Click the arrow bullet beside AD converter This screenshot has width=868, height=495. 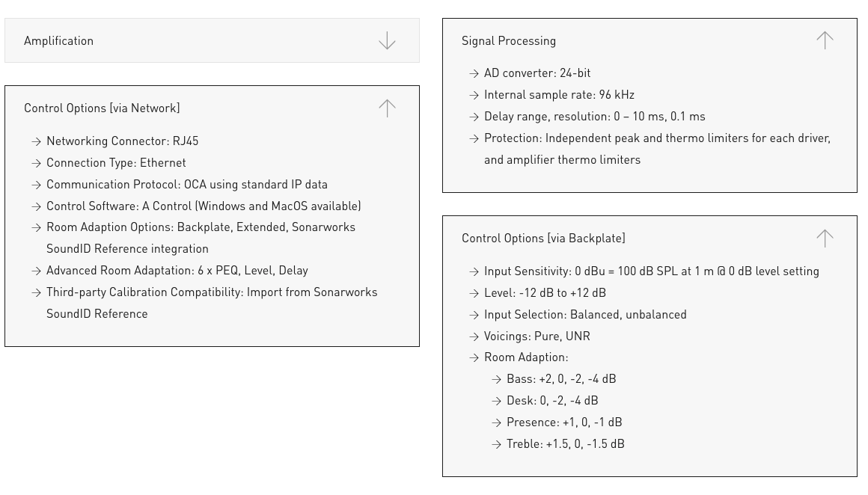pos(474,73)
